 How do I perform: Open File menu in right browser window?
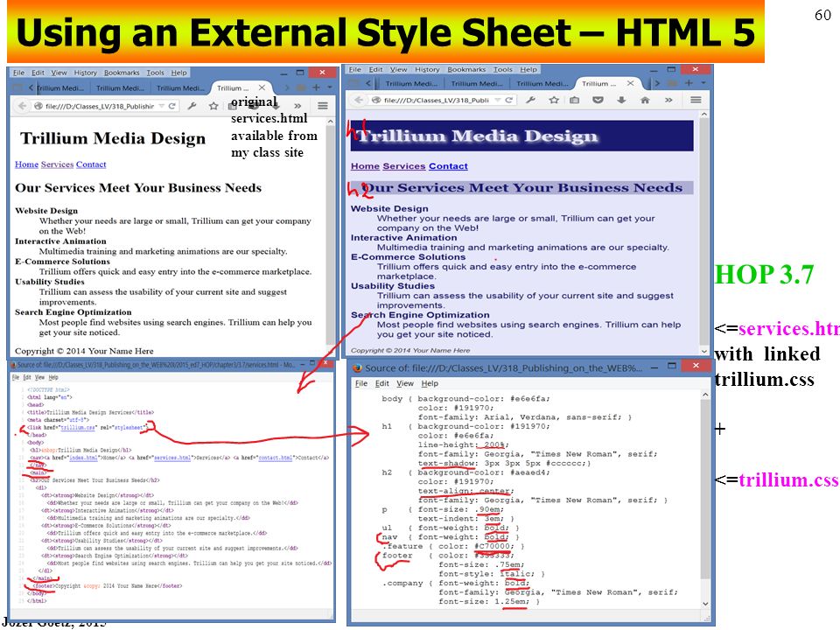[x=354, y=70]
